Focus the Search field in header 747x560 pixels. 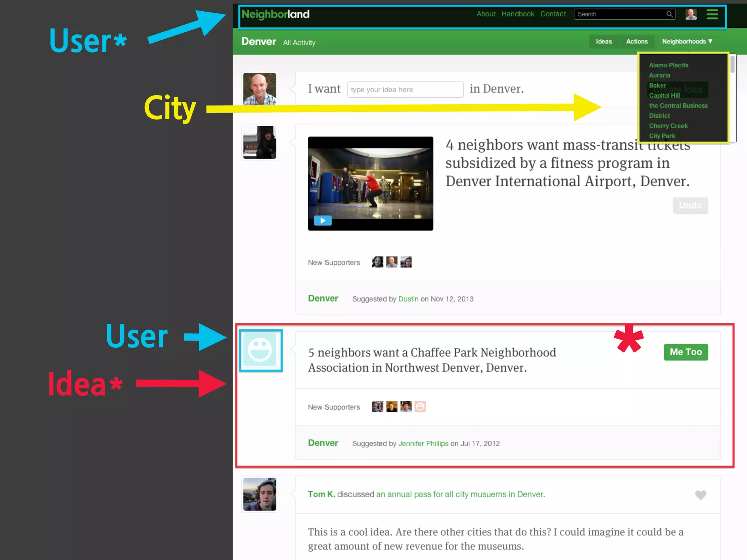tap(624, 14)
